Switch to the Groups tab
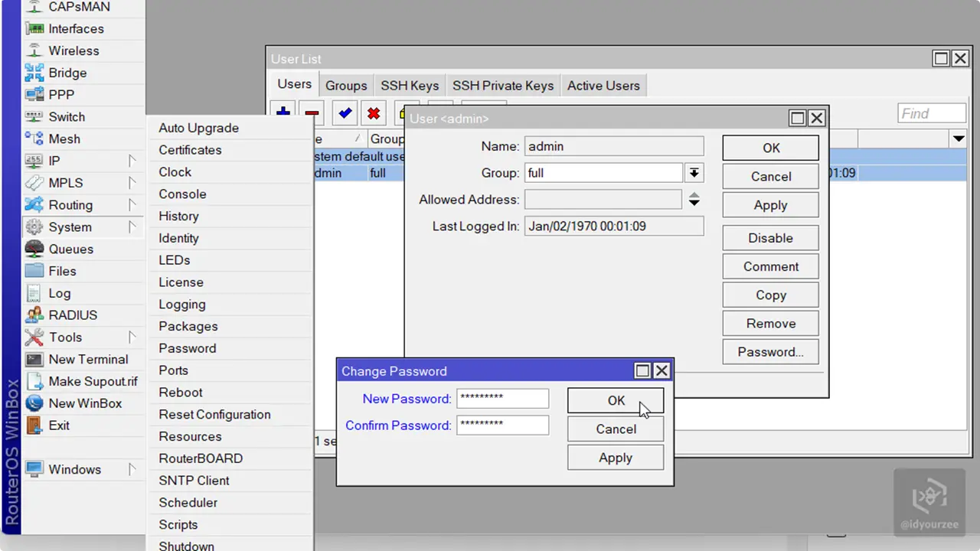980x551 pixels. tap(346, 86)
